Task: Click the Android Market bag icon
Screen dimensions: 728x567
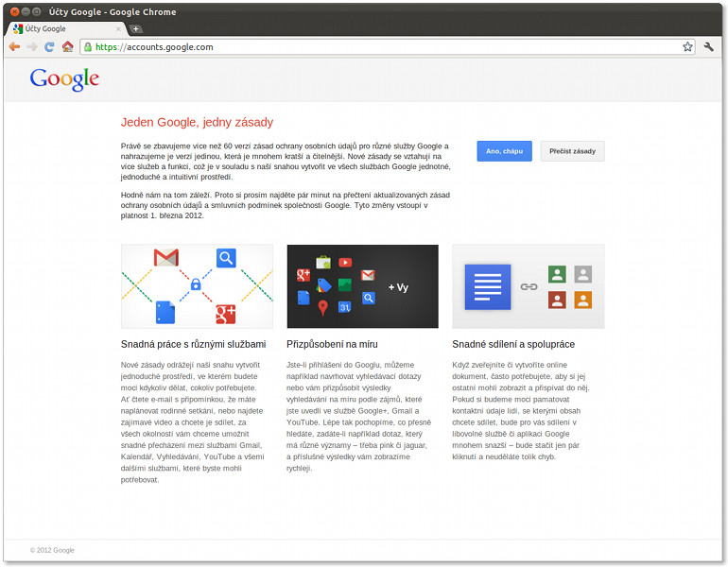Action: pos(323,262)
